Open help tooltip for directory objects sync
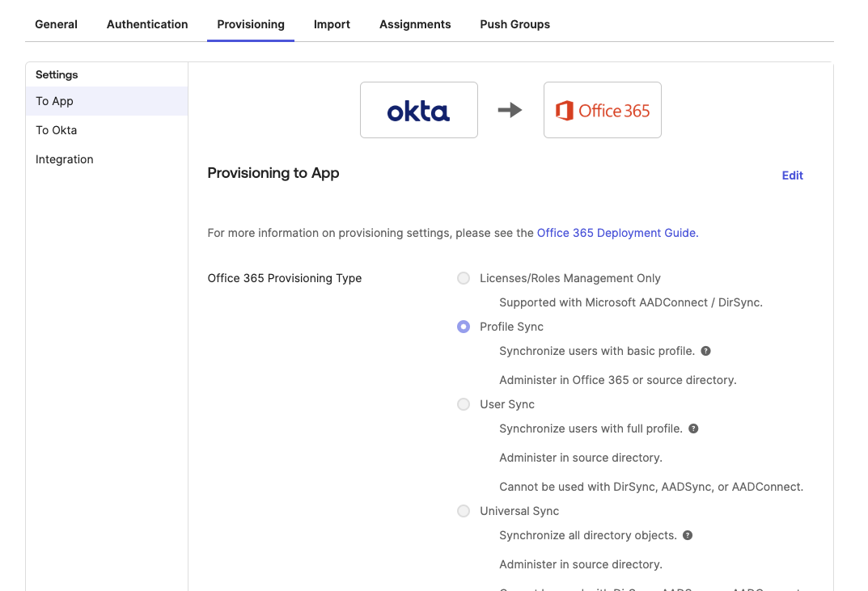The width and height of the screenshot is (868, 591). 687,535
